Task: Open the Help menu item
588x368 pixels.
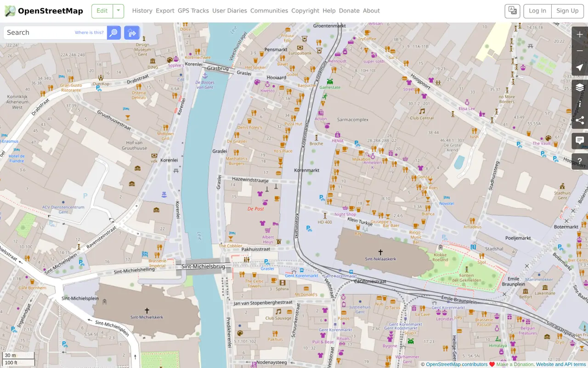Action: coord(329,11)
